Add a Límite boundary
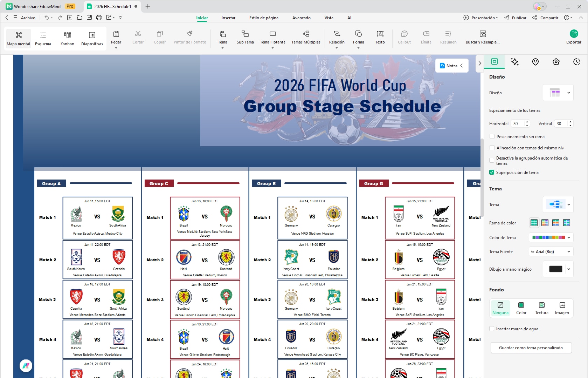 coord(426,37)
